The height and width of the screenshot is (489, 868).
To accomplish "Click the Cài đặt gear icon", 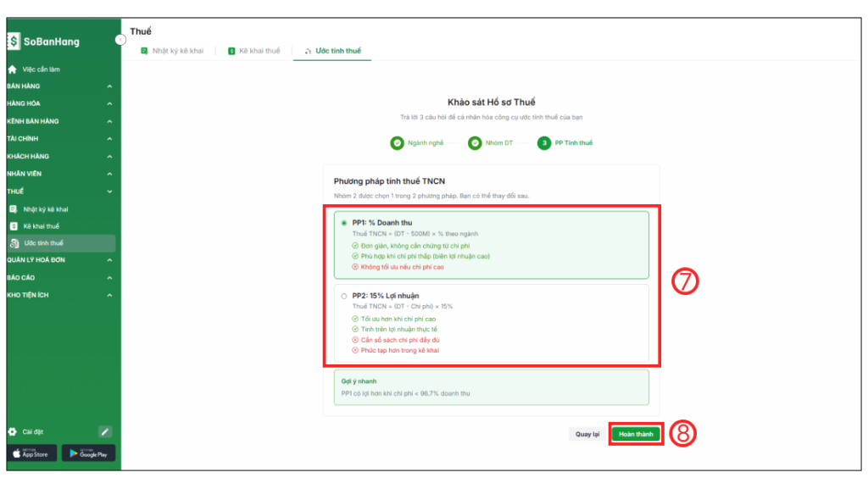I will click(13, 431).
